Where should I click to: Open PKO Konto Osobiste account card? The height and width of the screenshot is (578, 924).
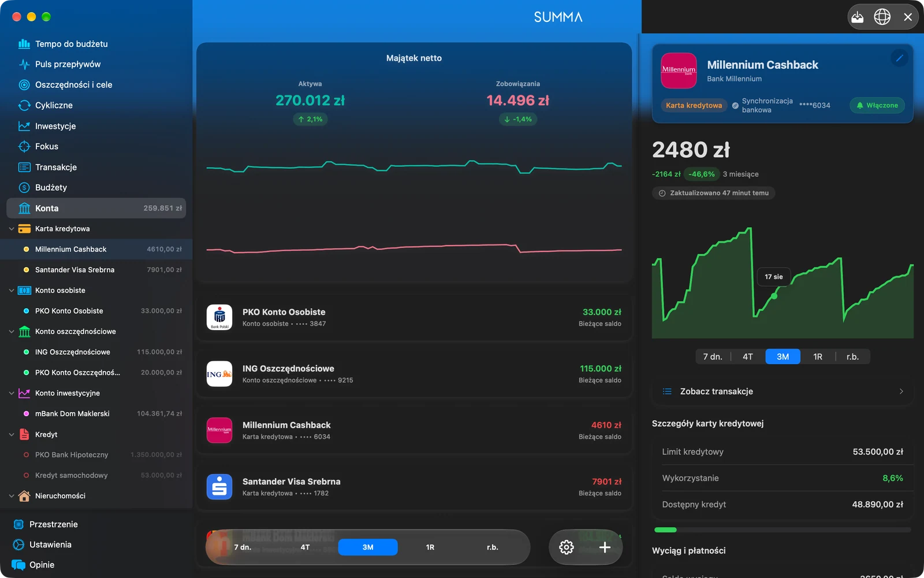point(414,317)
